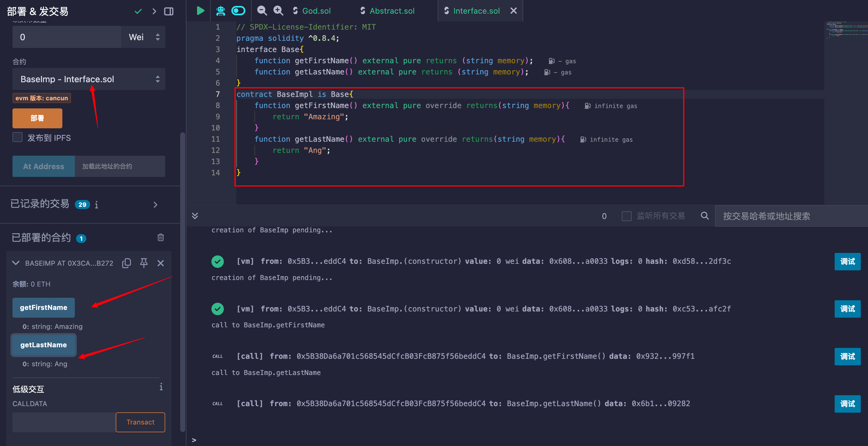Screen dimensions: 868x446
Task: Call the getLastName function button
Action: 43,345
